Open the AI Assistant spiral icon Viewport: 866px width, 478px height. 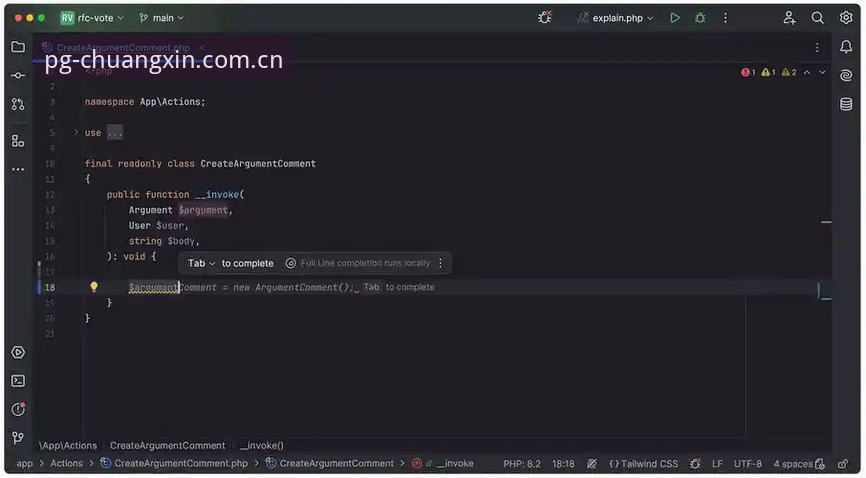pos(846,75)
